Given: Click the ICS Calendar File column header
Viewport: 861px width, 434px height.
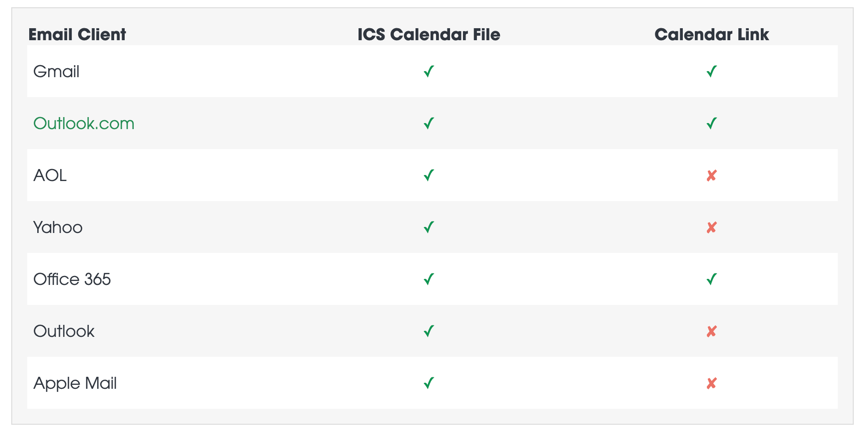Looking at the screenshot, I should coord(429,35).
